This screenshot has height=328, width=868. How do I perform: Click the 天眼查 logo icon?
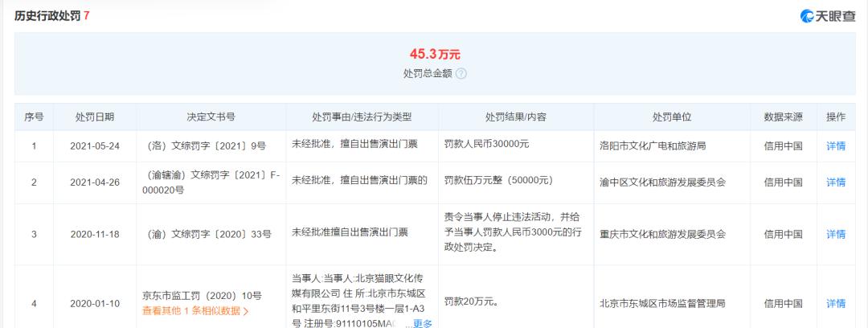(x=807, y=16)
